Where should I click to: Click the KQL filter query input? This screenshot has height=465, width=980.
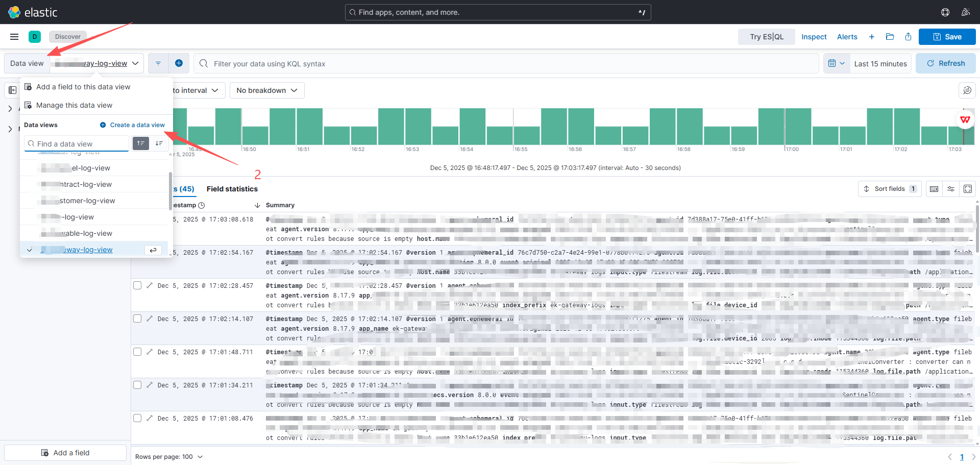point(506,63)
